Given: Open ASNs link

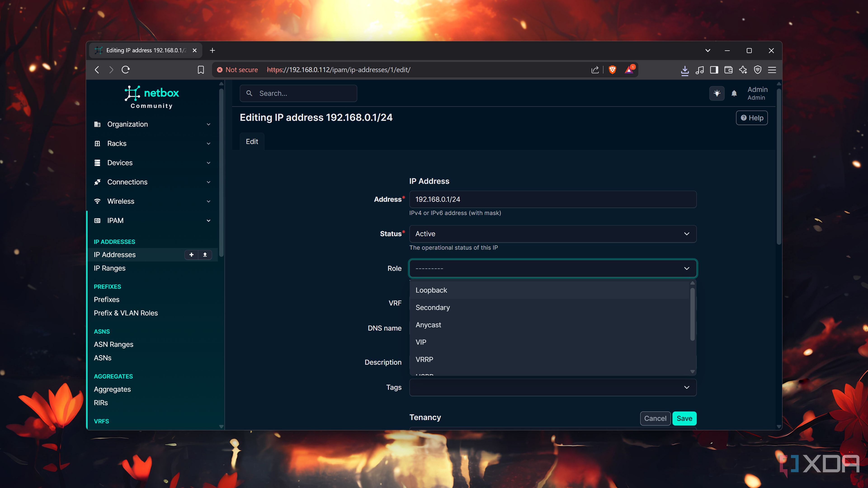Looking at the screenshot, I should click(x=102, y=358).
